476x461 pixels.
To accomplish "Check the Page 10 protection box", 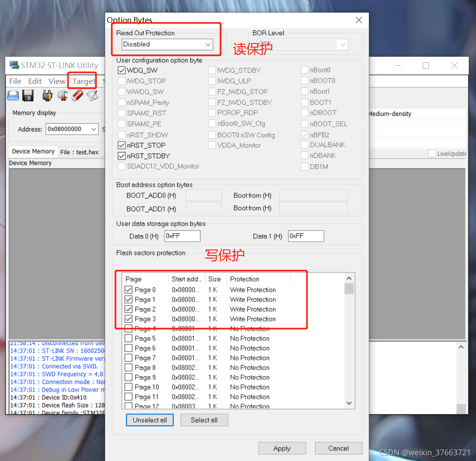I will click(x=128, y=387).
